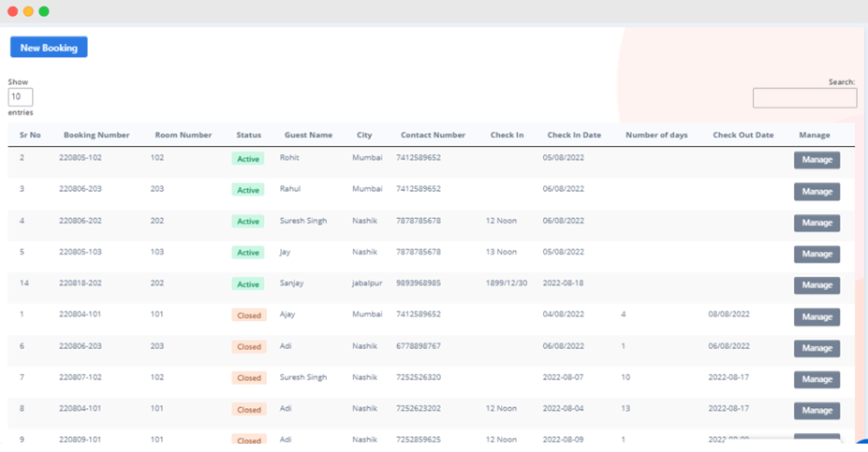868x452 pixels.
Task: Select booking number 220809-101
Action: (x=81, y=439)
